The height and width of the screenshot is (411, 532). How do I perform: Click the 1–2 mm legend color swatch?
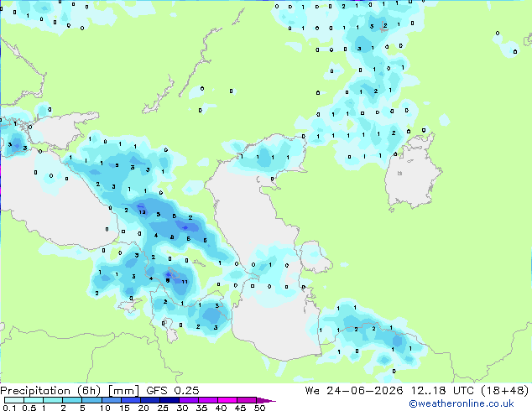[53, 400]
